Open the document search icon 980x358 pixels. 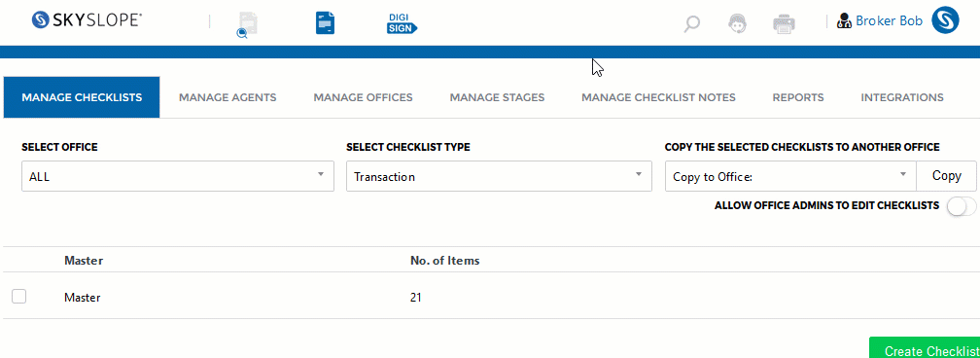coord(248,25)
